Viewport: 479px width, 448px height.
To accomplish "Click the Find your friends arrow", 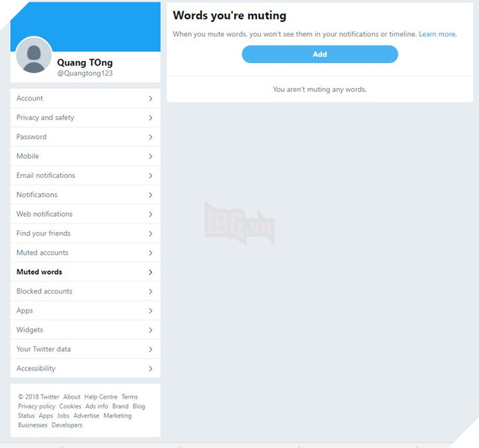I will 151,234.
